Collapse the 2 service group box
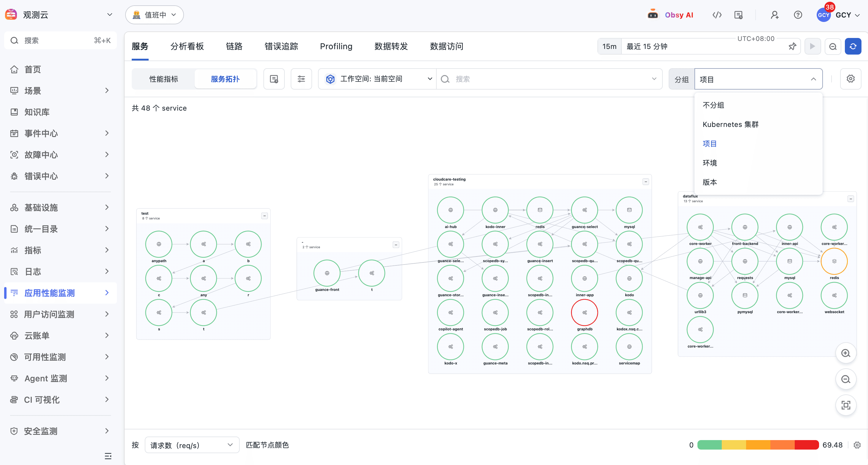This screenshot has width=868, height=465. (396, 245)
